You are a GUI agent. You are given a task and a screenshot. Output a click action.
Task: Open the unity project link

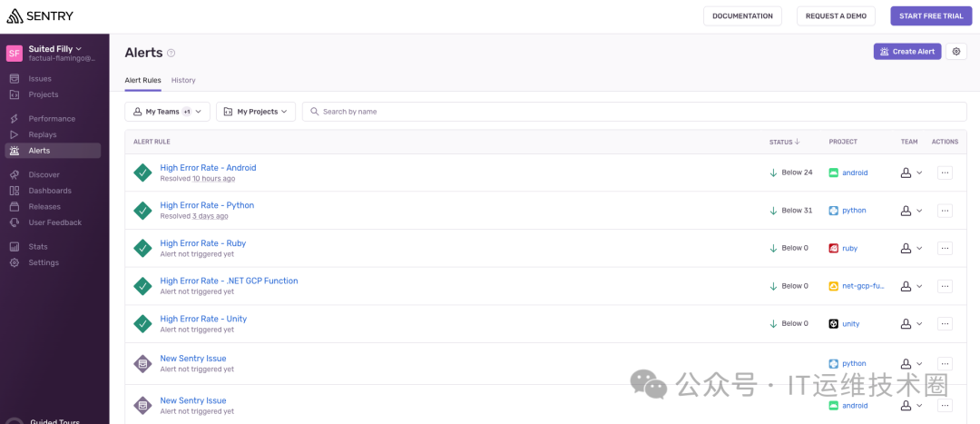(850, 324)
